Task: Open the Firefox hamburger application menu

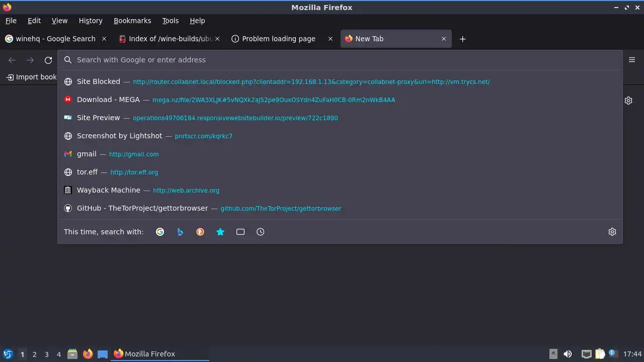Action: click(632, 59)
